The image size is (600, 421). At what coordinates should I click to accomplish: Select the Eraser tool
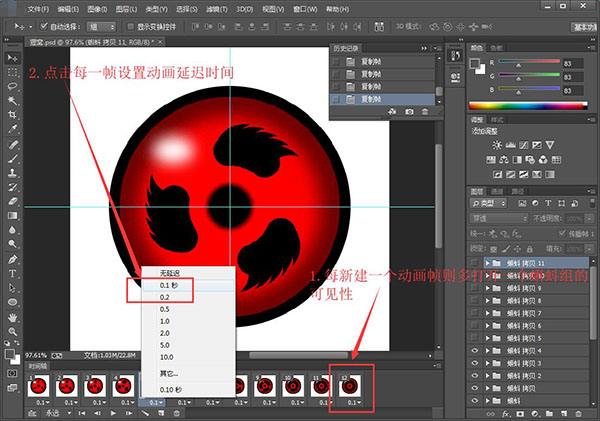[12, 201]
